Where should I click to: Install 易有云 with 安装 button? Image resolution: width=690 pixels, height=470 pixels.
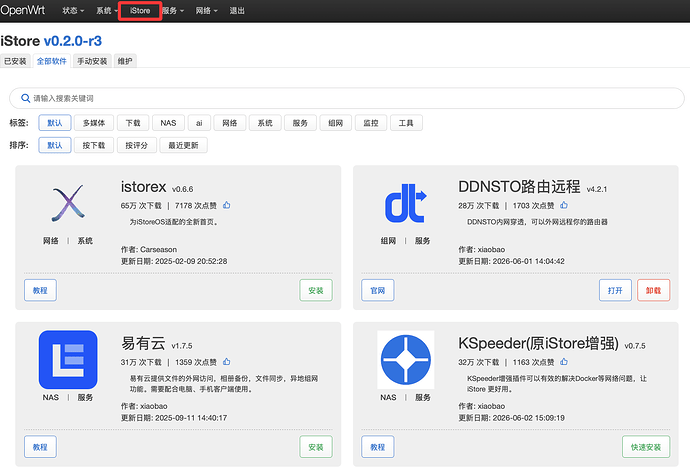tap(316, 447)
